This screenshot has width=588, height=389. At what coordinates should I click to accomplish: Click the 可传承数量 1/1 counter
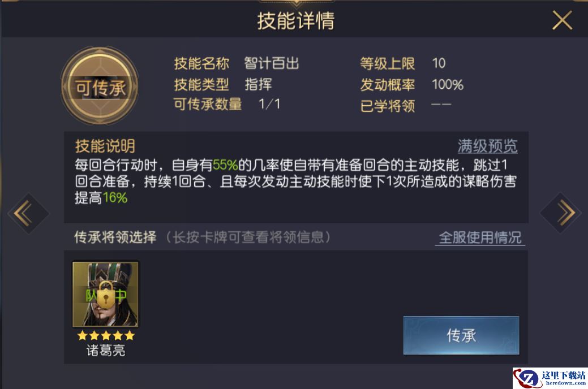coord(269,104)
